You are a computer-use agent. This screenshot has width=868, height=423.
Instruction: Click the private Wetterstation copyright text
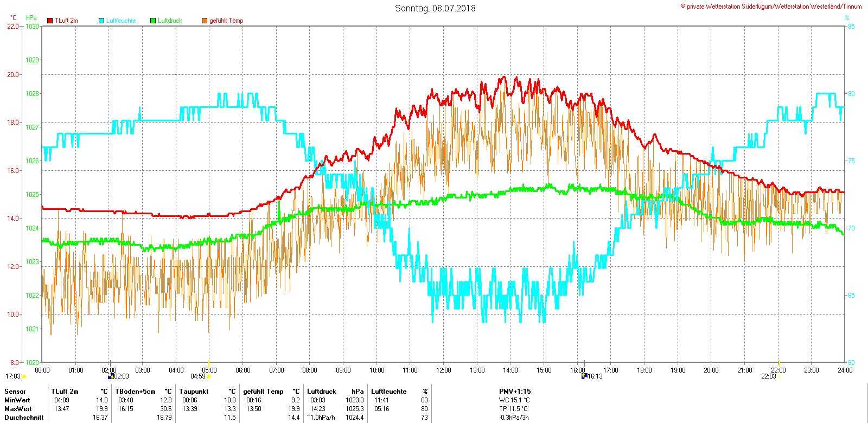[x=771, y=7]
